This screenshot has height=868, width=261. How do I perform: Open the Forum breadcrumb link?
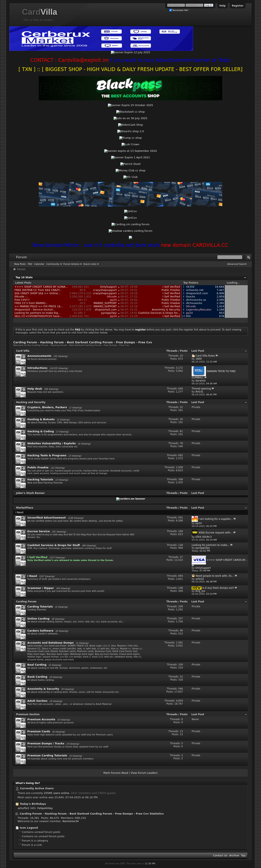point(21,269)
